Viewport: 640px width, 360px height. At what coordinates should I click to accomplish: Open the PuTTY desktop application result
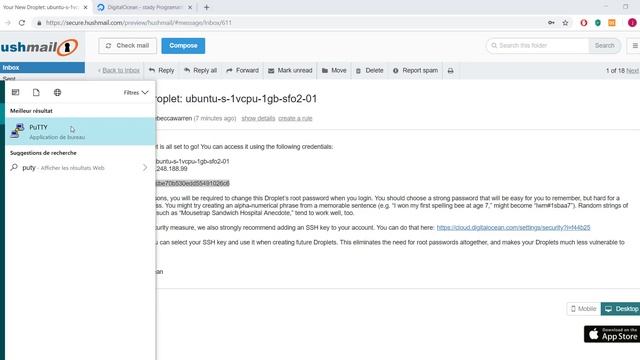pos(80,132)
